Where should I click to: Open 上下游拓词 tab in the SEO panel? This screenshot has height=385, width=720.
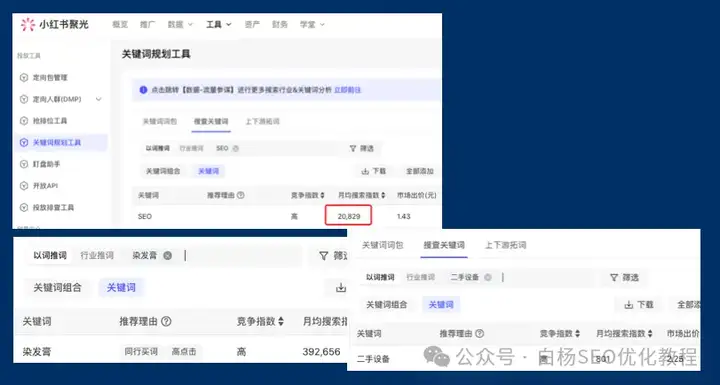[x=262, y=121]
